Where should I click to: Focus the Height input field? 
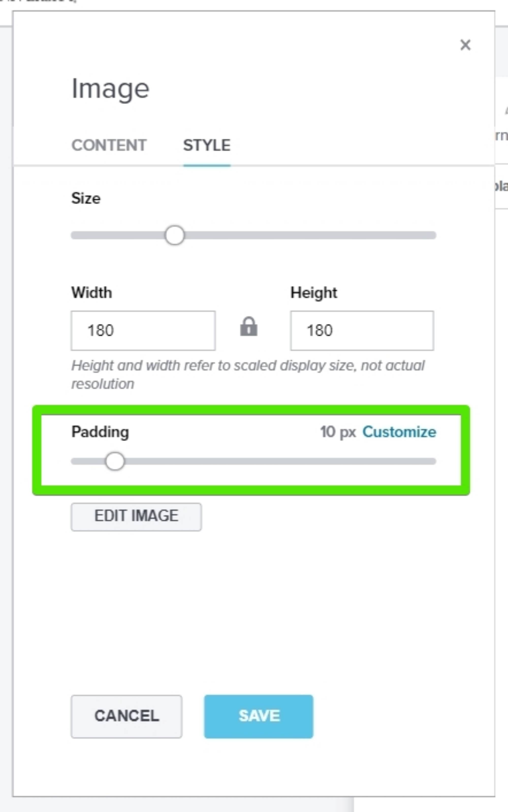[x=362, y=330]
